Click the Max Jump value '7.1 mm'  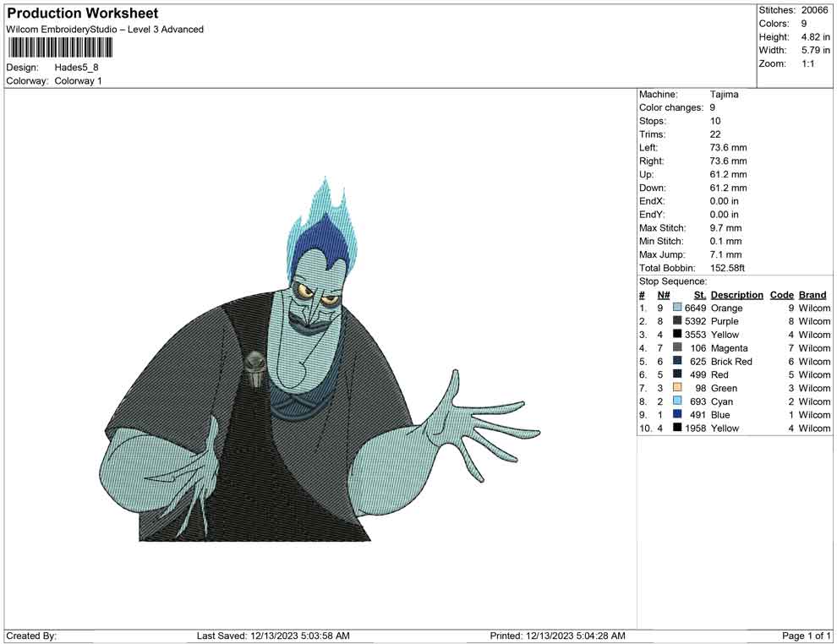(x=725, y=254)
